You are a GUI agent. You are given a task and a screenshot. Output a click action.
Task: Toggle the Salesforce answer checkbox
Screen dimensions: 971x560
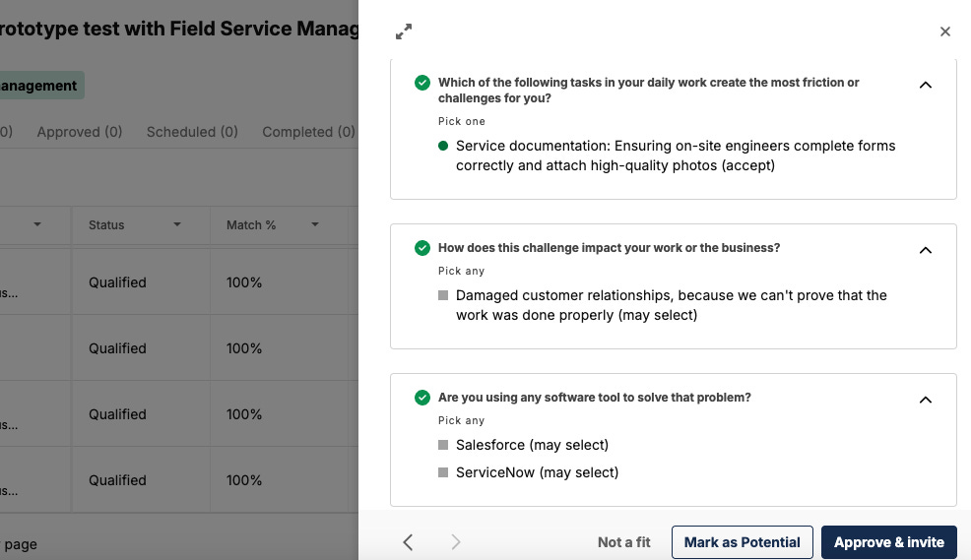pos(443,446)
